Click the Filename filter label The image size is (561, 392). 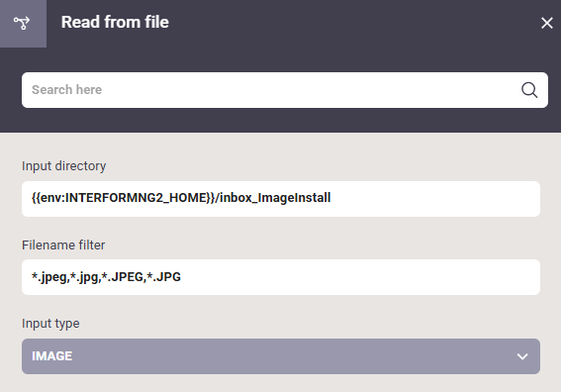pos(63,245)
